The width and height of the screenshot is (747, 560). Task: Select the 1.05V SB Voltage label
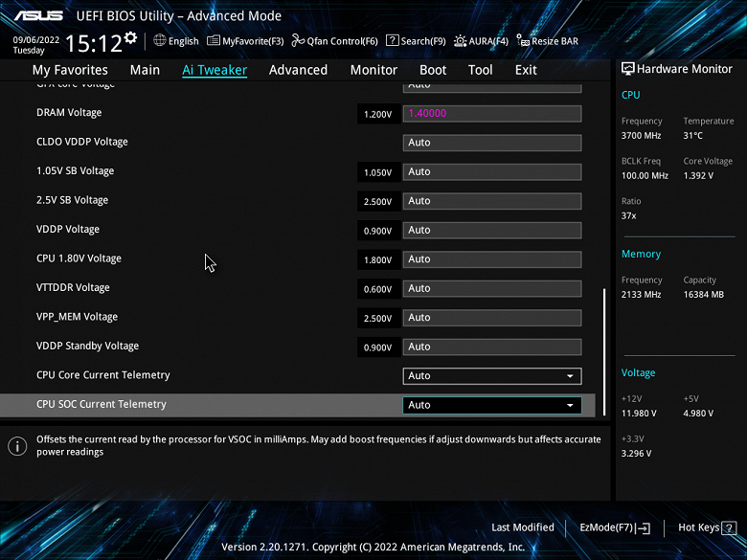76,171
